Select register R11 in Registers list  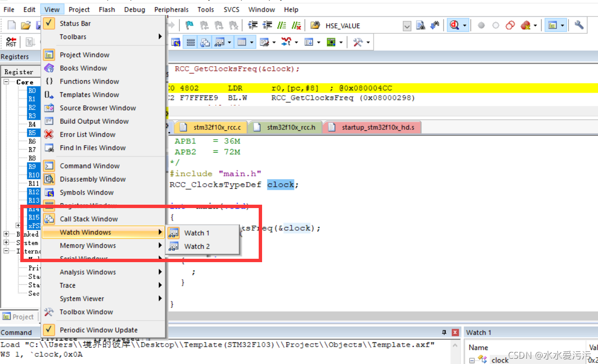tap(33, 183)
